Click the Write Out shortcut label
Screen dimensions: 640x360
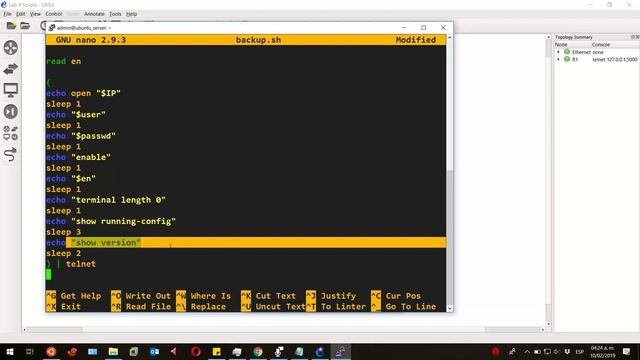[x=148, y=296]
